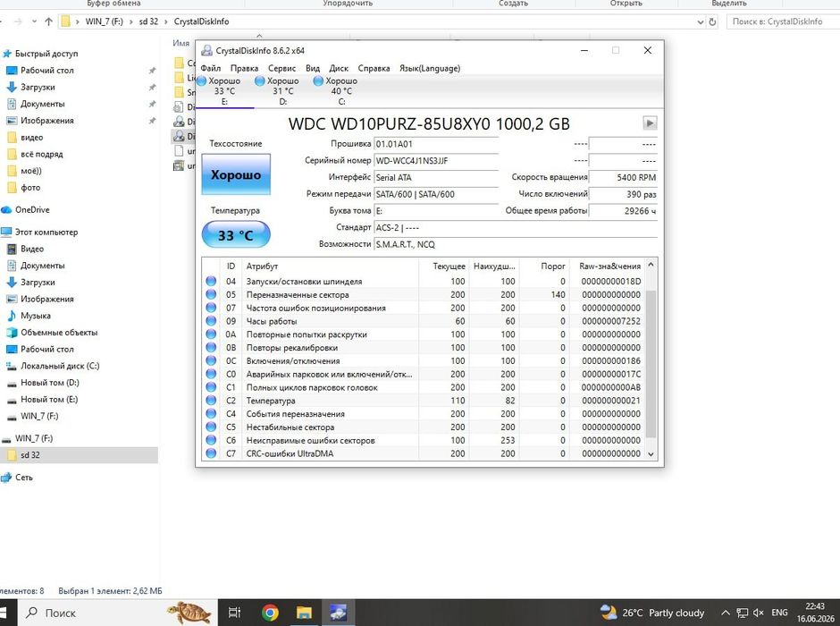
Task: Click the Общее время работы value 29266 ч
Action: pos(623,211)
